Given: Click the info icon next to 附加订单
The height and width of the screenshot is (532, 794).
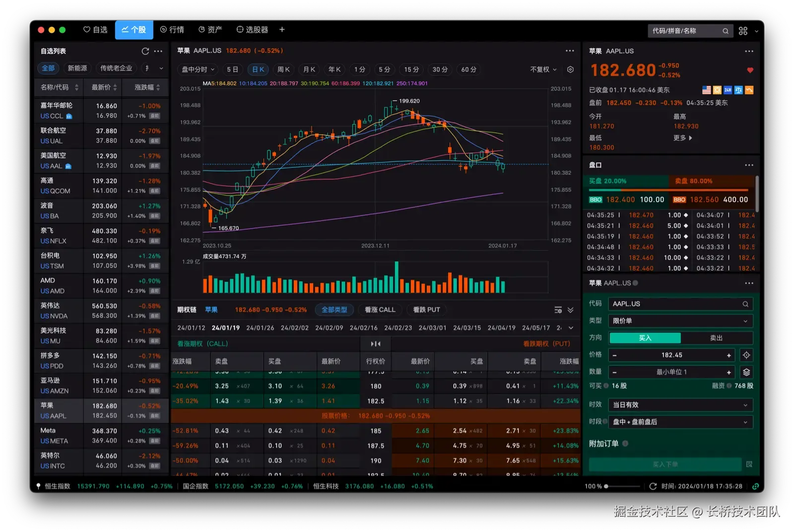Looking at the screenshot, I should tap(625, 444).
